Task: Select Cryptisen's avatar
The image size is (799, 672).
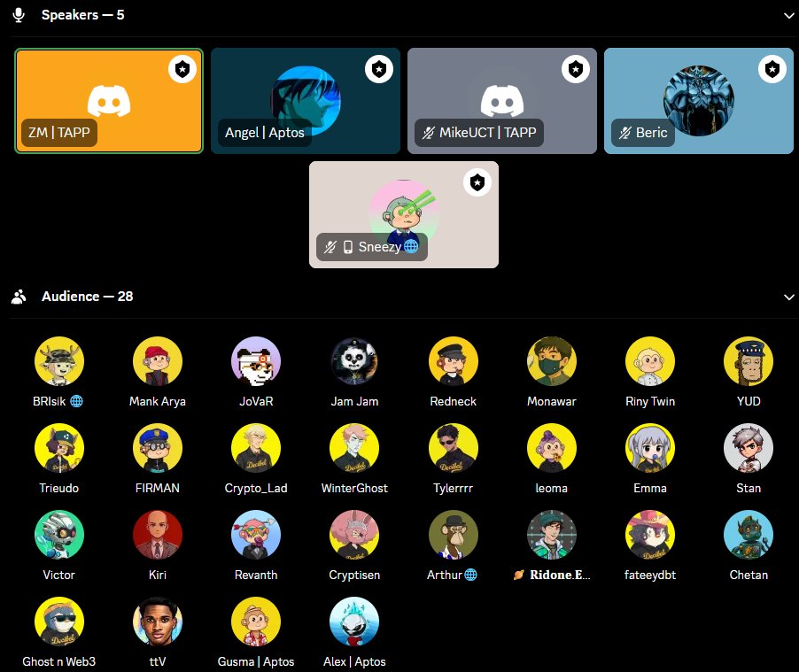Action: point(354,535)
